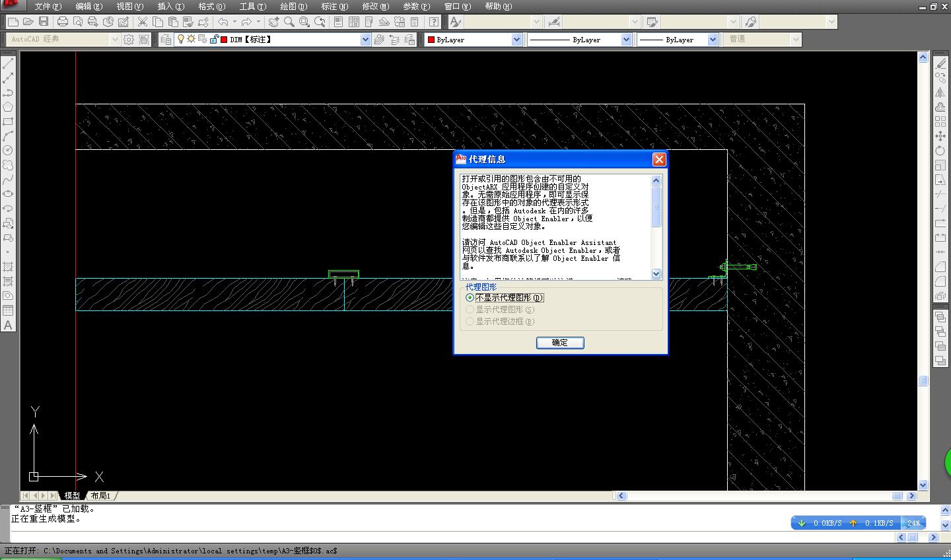This screenshot has width=951, height=560.
Task: Open Layer Properties Manager icon
Action: pos(166,40)
